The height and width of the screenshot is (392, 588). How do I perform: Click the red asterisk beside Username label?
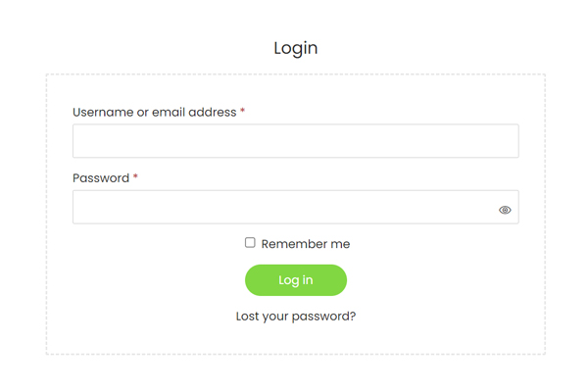pos(243,112)
